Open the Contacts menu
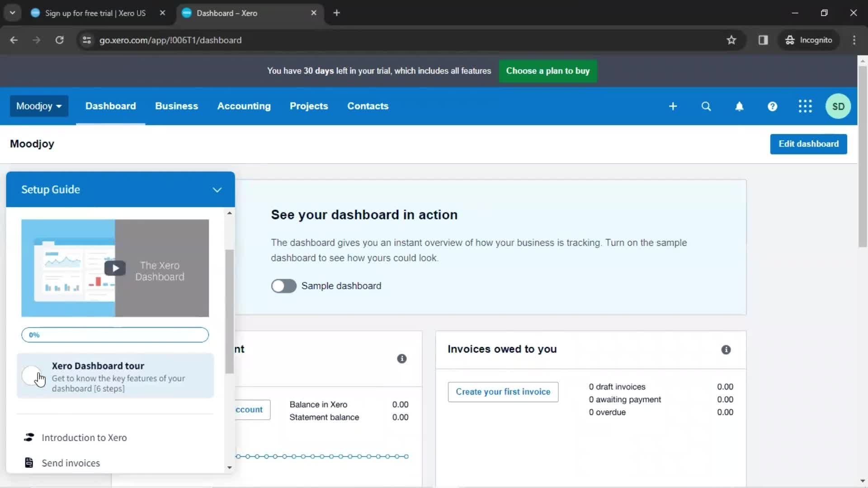The image size is (868, 488). [368, 106]
